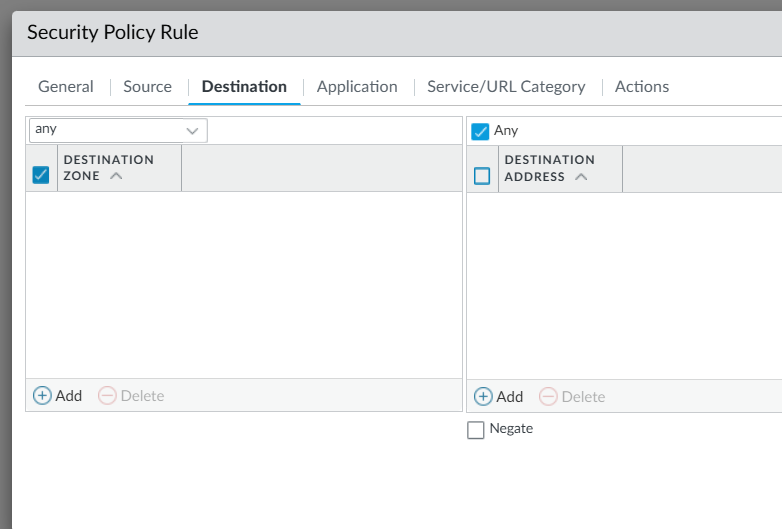
Task: Enable the Negate checkbox
Action: tap(476, 430)
